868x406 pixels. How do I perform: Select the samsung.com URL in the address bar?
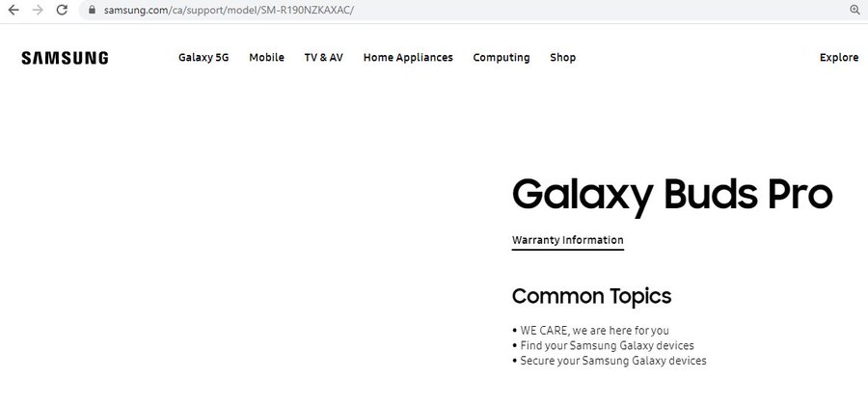click(x=229, y=10)
